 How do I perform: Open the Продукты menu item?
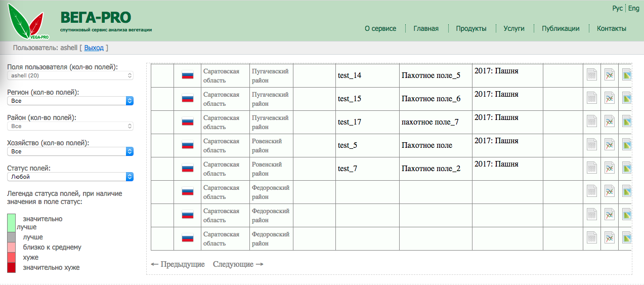click(470, 29)
